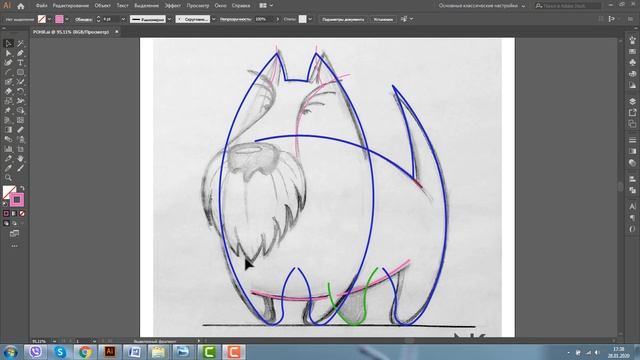Open control bar pink stroke swatch
The height and width of the screenshot is (360, 640).
click(59, 19)
